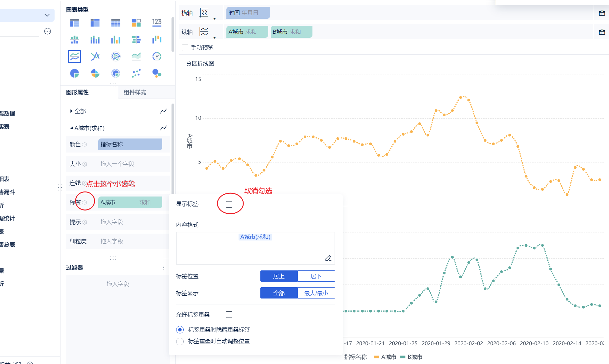Viewport: 609px width, 364px height.
Task: Click the radar chart type icon
Action: pyautogui.click(x=116, y=56)
